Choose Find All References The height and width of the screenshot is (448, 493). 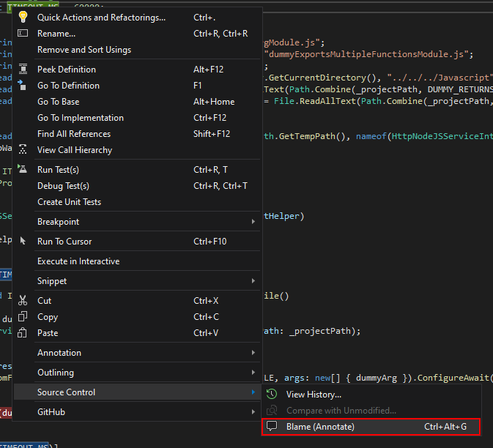tap(137, 134)
